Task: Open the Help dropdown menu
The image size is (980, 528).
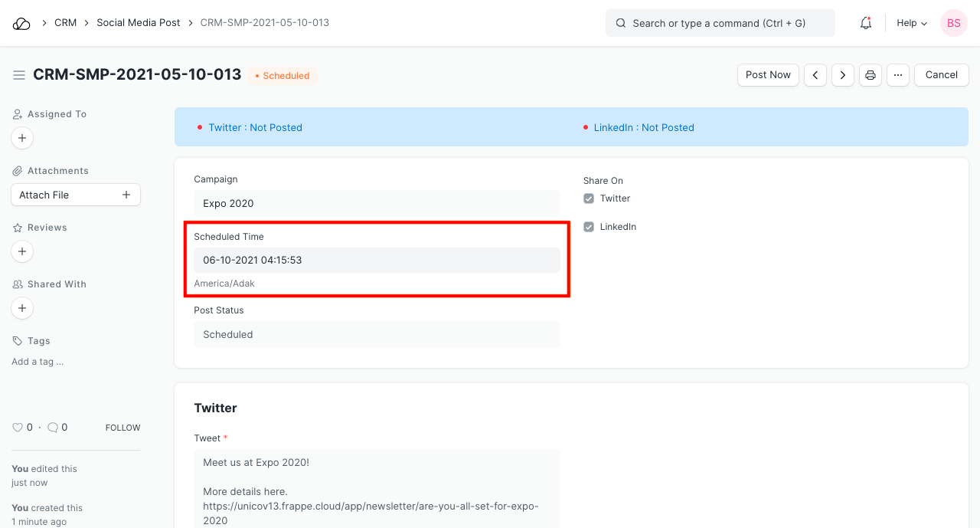Action: [x=912, y=23]
